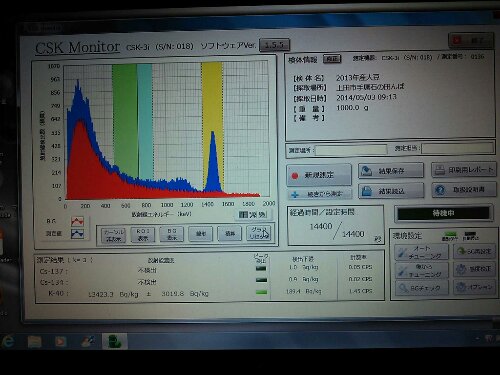The width and height of the screenshot is (500, 375).
Task: Click the measurement location input field
Action: tap(351, 150)
